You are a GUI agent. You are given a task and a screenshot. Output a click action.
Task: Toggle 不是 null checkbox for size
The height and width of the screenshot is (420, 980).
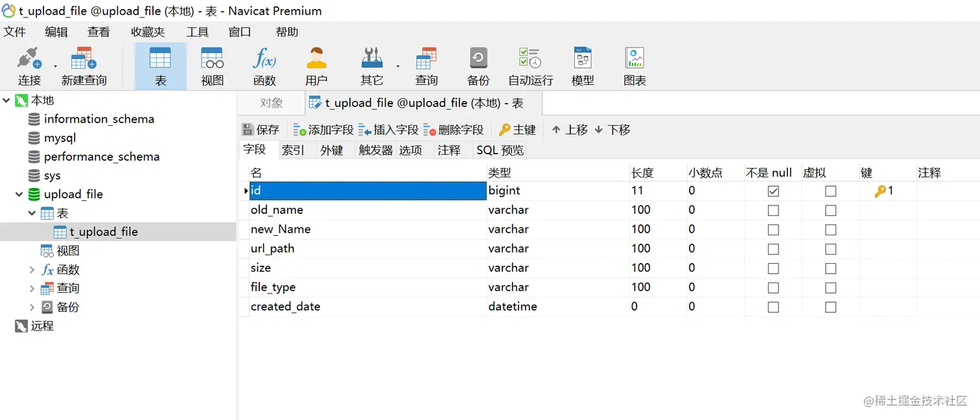(773, 268)
